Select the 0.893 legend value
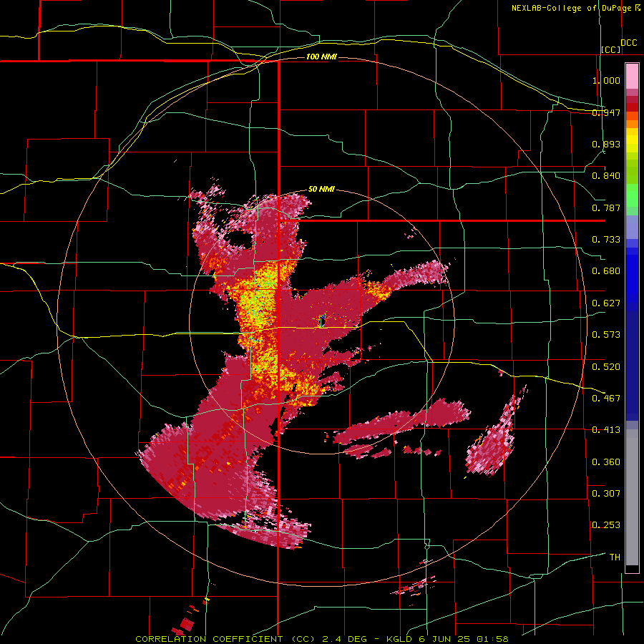The image size is (644, 644). point(606,144)
